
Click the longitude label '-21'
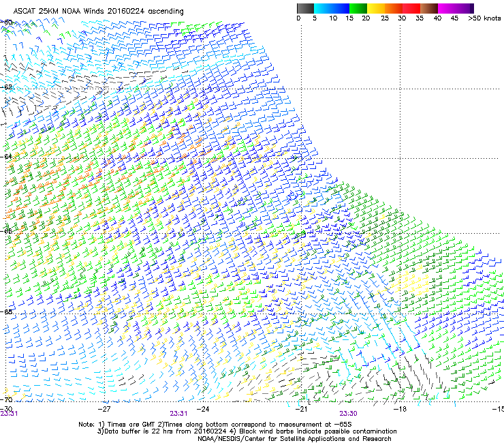[301, 409]
